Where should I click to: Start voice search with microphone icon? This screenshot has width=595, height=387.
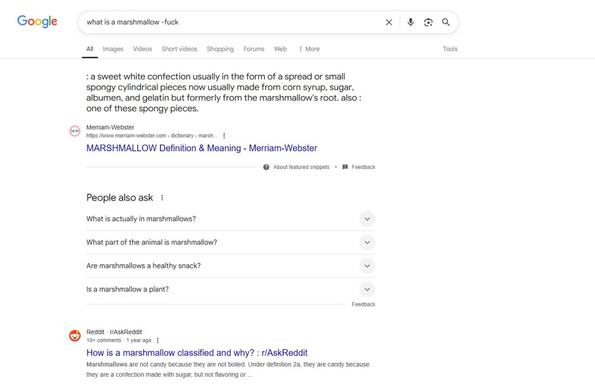pos(410,22)
